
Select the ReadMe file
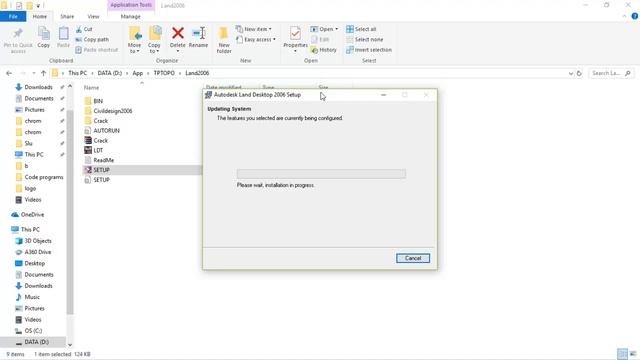[x=99, y=160]
